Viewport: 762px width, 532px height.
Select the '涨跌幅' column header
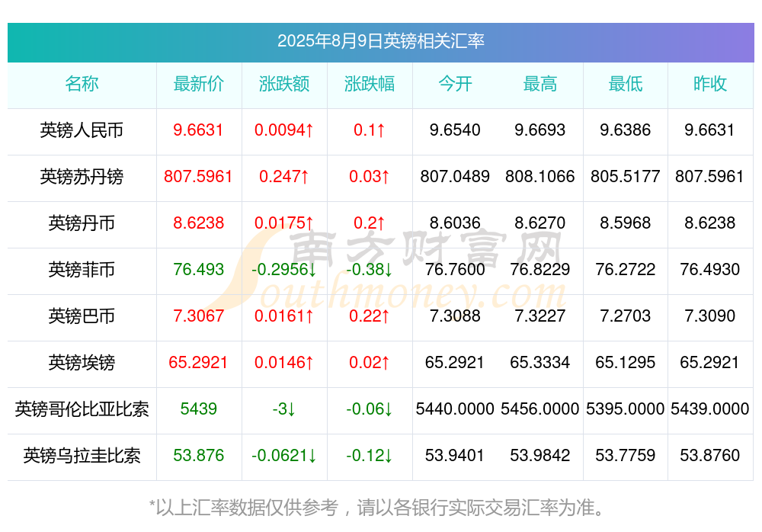[370, 84]
